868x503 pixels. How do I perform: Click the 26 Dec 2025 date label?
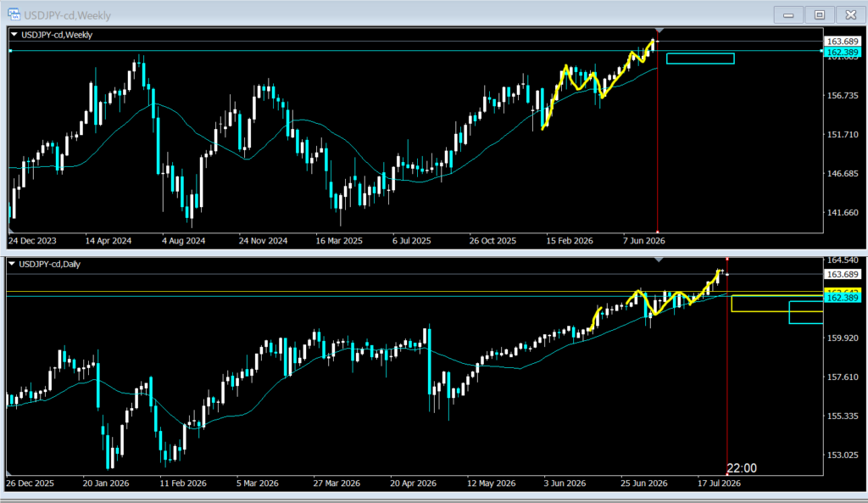click(30, 483)
